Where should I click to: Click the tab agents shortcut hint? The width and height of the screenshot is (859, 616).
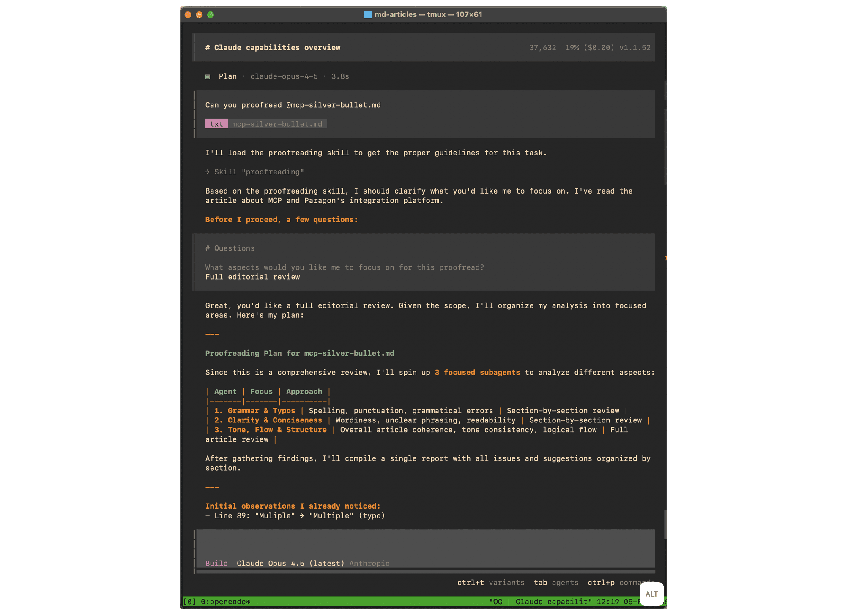click(x=556, y=583)
